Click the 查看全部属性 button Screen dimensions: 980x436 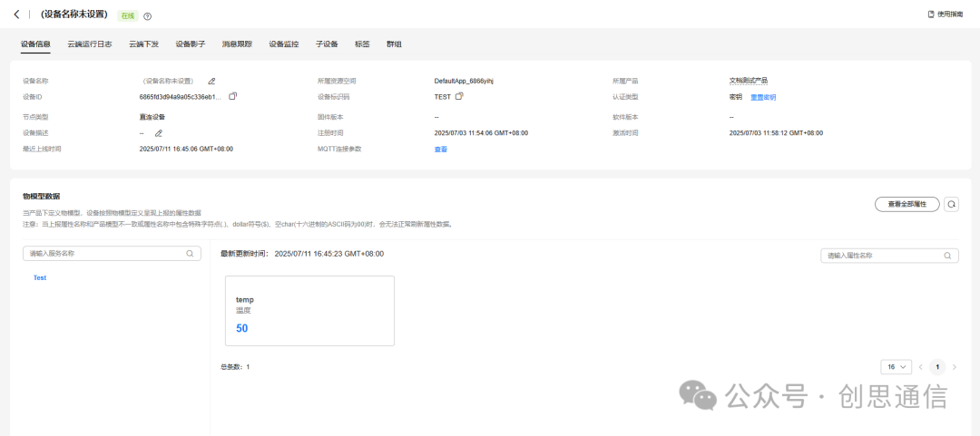pyautogui.click(x=906, y=204)
